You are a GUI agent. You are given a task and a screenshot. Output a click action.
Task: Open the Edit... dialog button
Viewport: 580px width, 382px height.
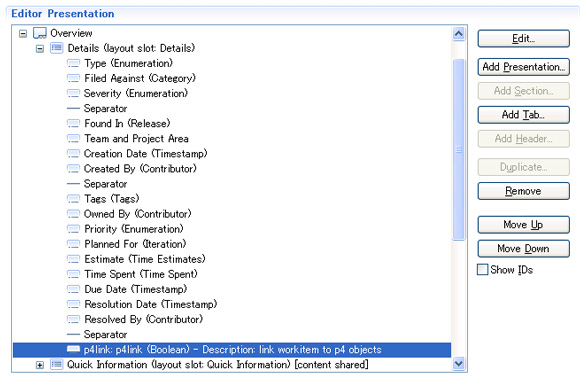pos(523,38)
